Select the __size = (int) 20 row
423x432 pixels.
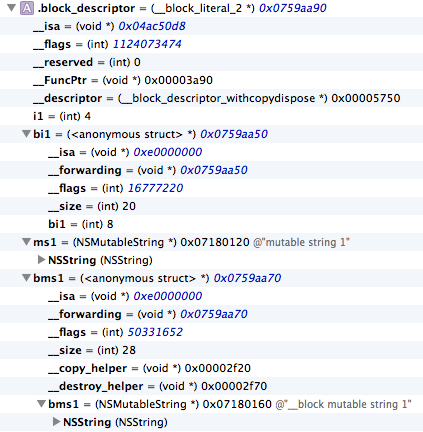(x=211, y=206)
